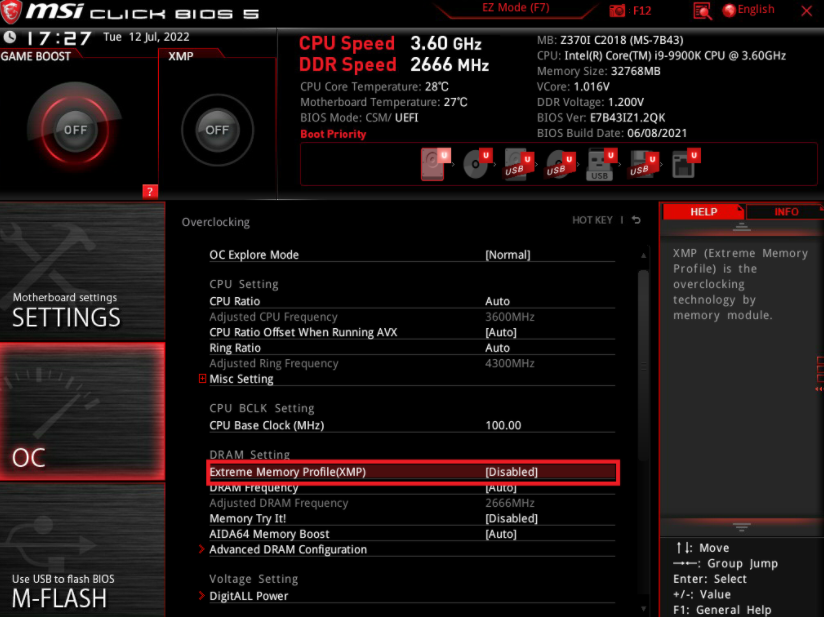Click the hot key back arrow icon
The image size is (824, 617).
[636, 220]
